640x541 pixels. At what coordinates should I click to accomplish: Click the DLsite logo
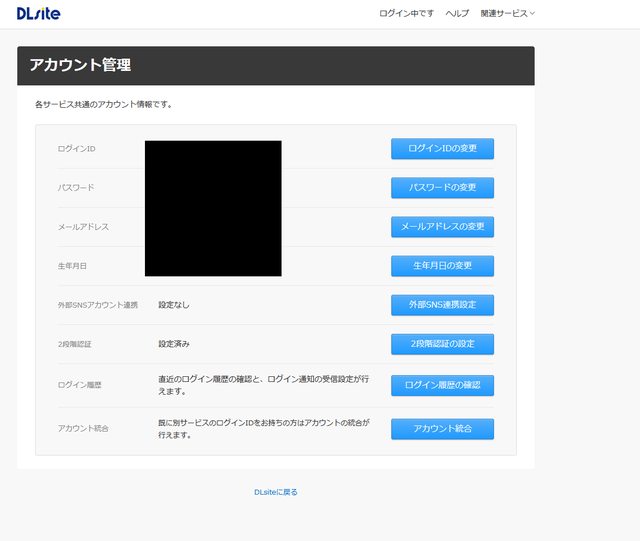coord(38,13)
